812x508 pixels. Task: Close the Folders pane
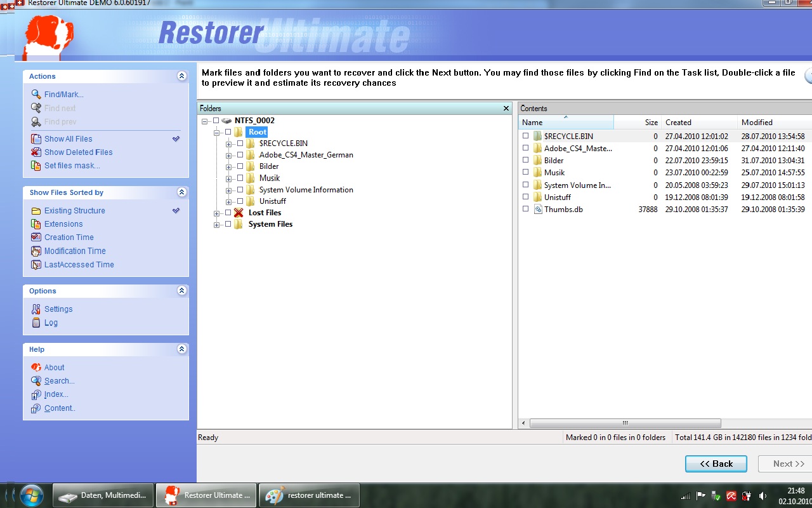(x=506, y=109)
